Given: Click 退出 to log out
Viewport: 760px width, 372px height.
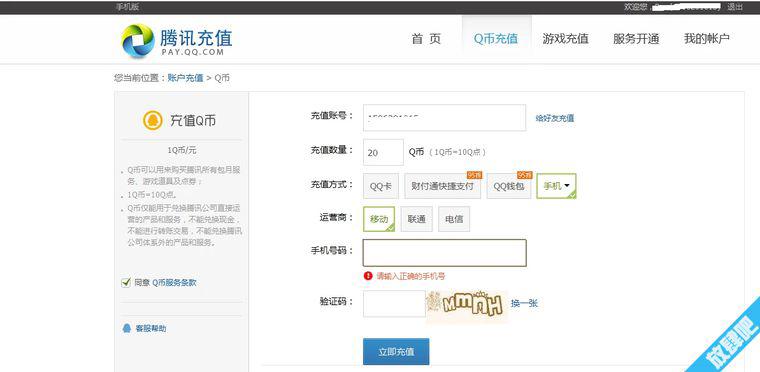Looking at the screenshot, I should pos(735,7).
